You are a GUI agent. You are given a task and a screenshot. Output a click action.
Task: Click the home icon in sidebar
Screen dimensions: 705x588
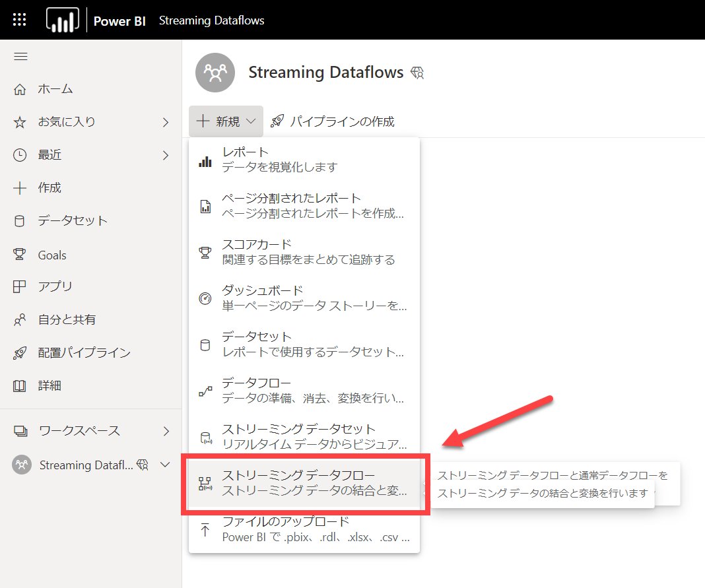20,90
